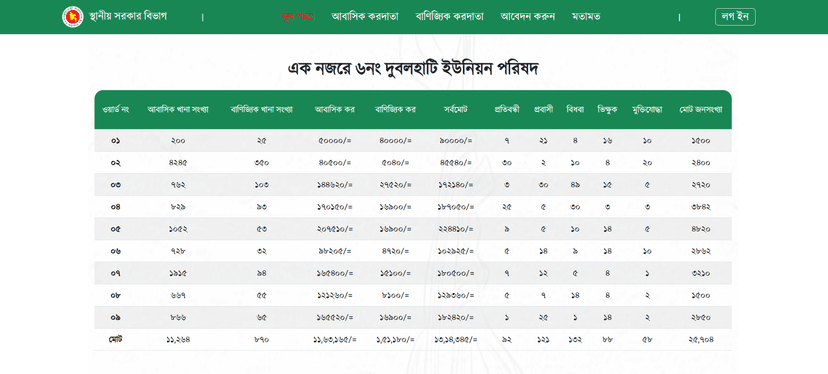Click commercial tax value ৪০০০০/=

pyautogui.click(x=396, y=141)
